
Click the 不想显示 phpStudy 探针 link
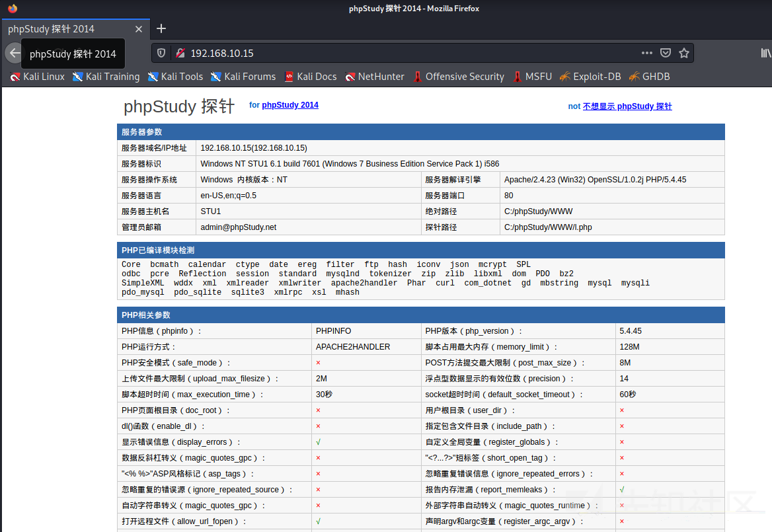point(627,106)
